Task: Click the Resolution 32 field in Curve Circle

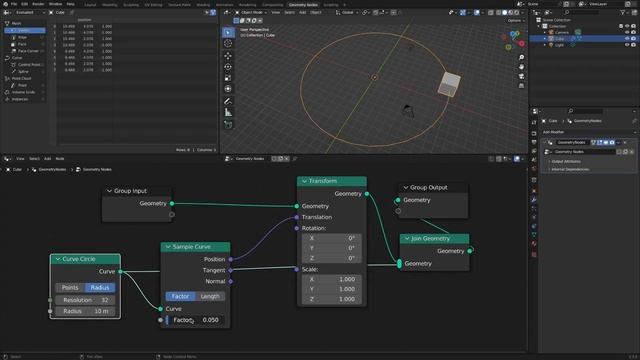Action: [85, 300]
